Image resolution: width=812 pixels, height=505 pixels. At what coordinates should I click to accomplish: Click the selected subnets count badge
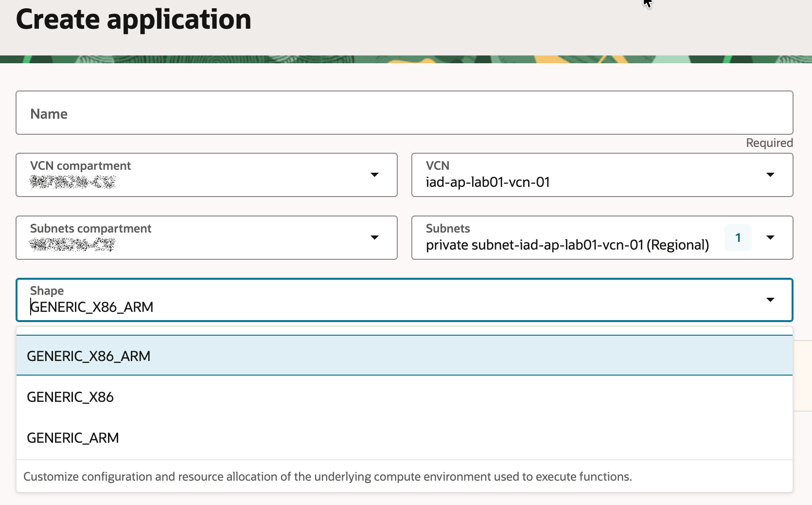738,237
